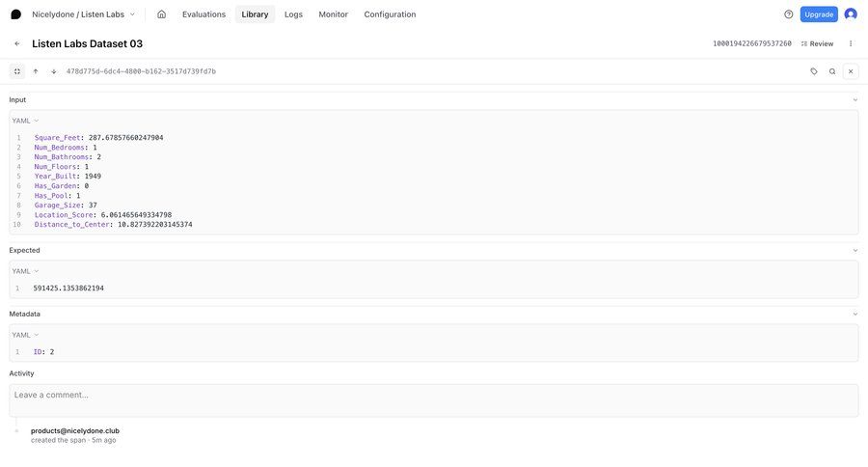Open the home icon page

click(161, 14)
